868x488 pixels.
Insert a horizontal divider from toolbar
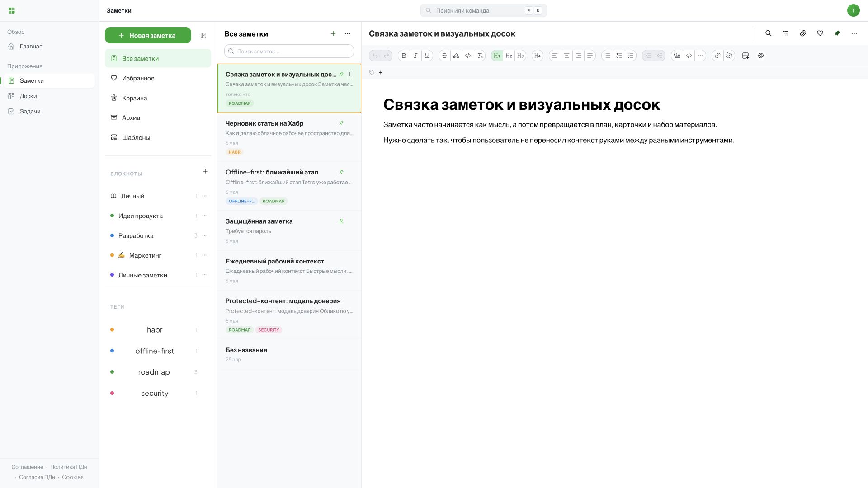pyautogui.click(x=700, y=56)
